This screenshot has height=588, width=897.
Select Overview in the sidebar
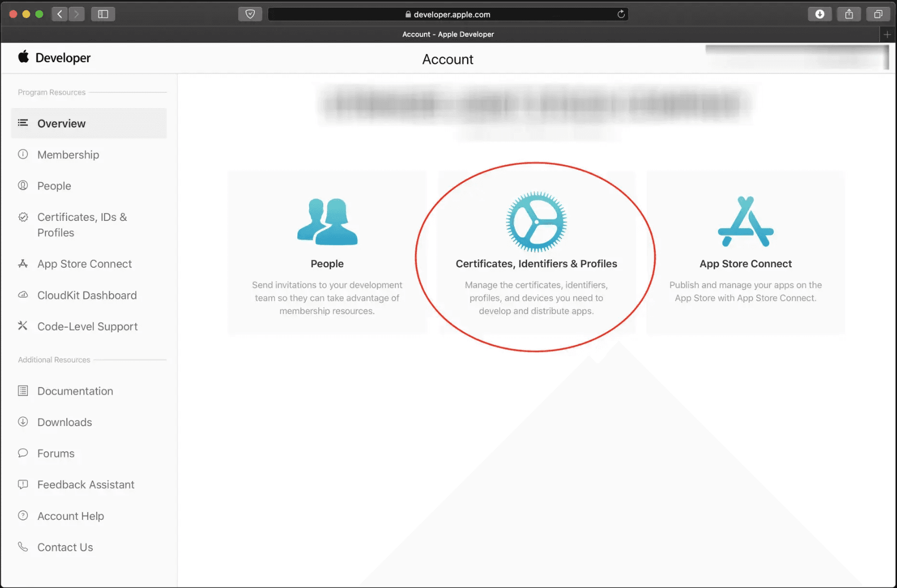(x=89, y=123)
